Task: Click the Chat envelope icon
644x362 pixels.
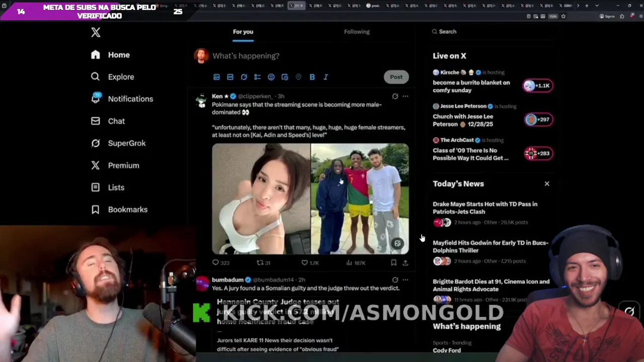Action: (x=96, y=121)
